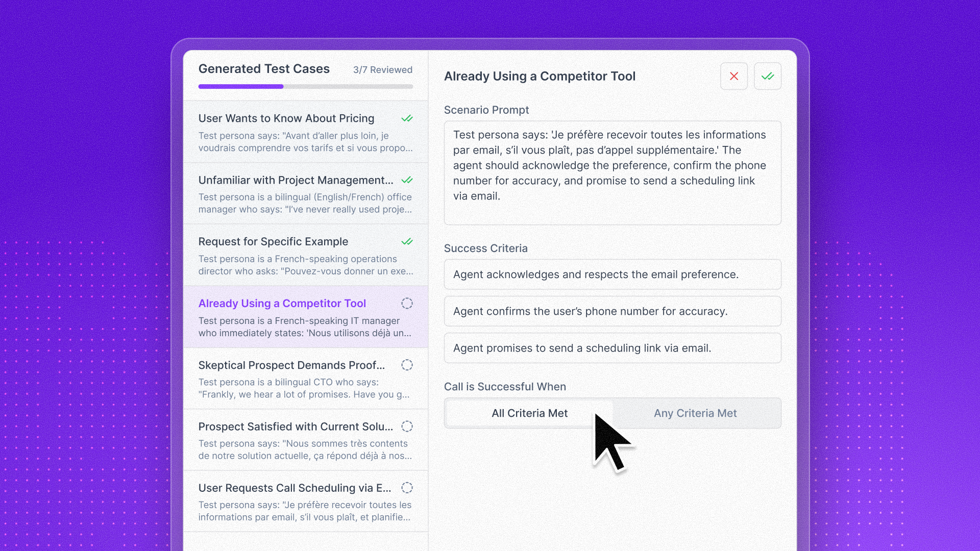Click the reviewed checkmark on Request for Specific Example
The height and width of the screenshot is (551, 980).
(x=407, y=242)
